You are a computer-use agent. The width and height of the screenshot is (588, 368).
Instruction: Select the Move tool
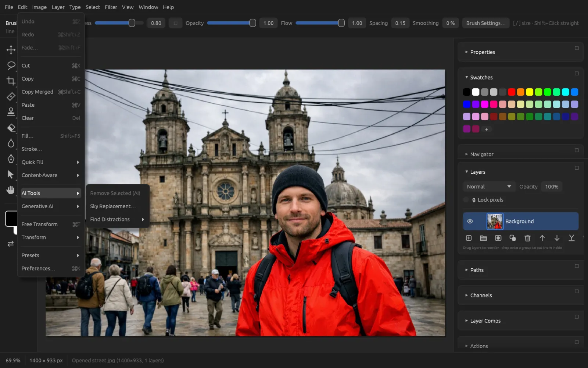11,50
